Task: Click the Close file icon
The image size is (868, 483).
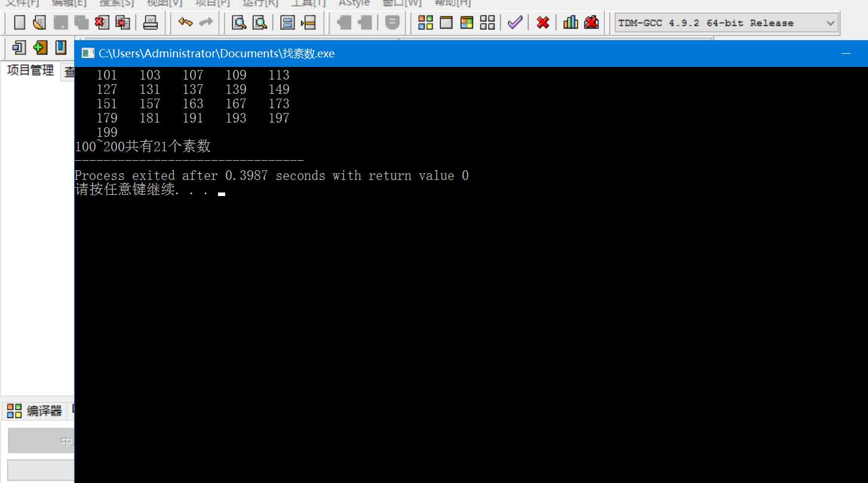Action: coord(102,23)
